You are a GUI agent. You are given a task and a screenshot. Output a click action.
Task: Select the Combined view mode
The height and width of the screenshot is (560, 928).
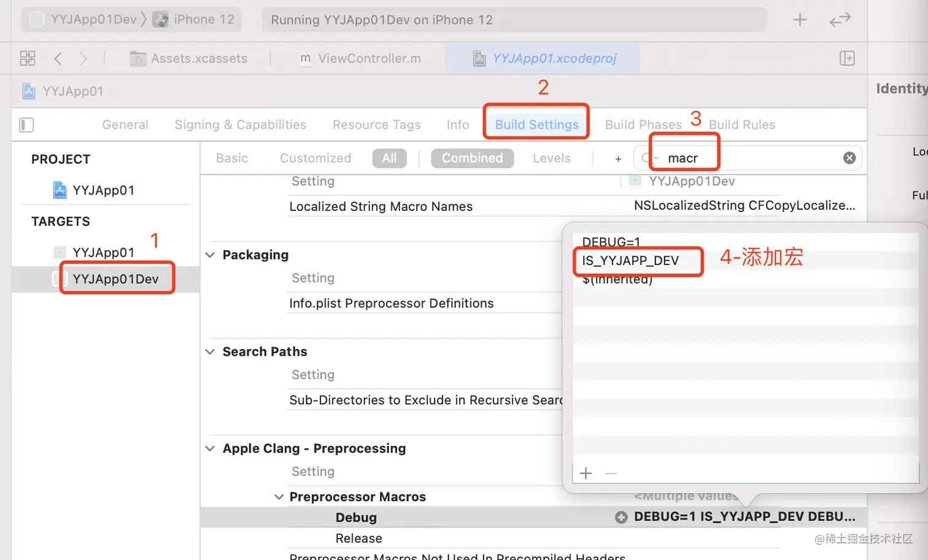(x=473, y=158)
